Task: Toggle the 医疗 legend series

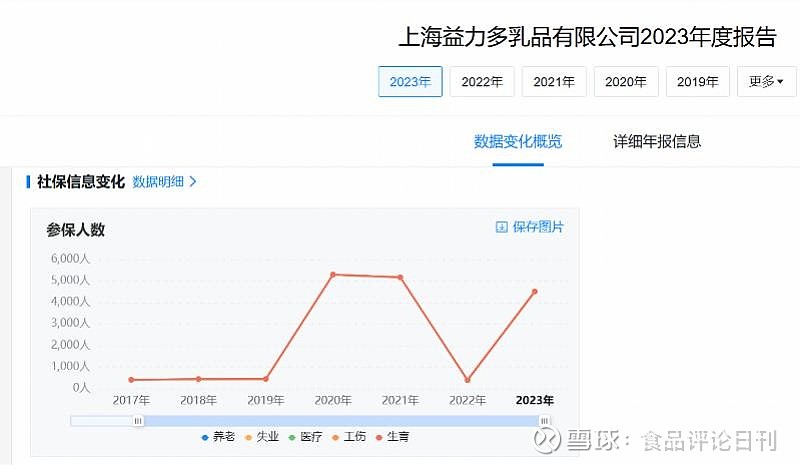Action: (x=306, y=437)
